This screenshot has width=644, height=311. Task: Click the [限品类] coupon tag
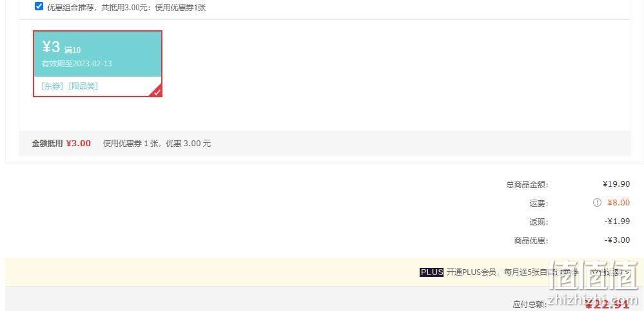pyautogui.click(x=83, y=86)
